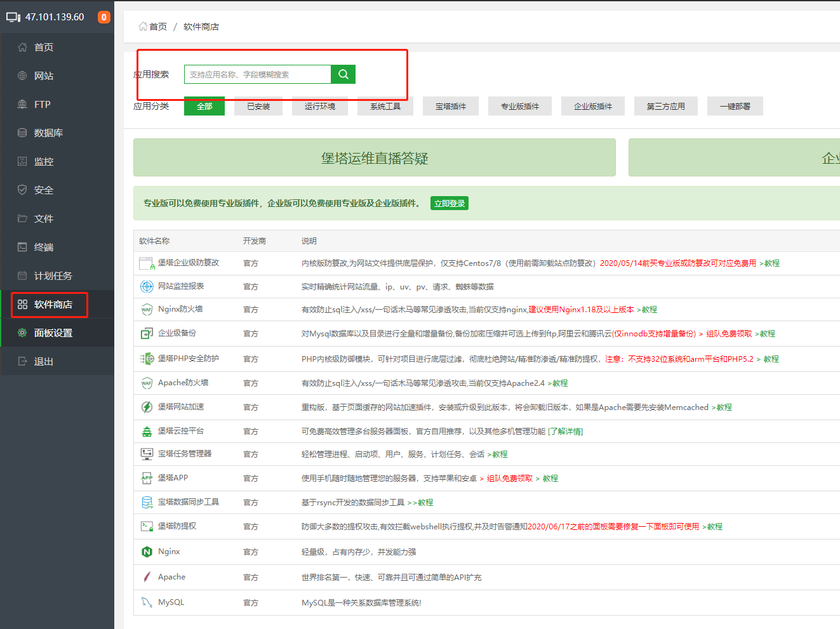Open the 堡塔运维直播答疑 banner

(375, 158)
